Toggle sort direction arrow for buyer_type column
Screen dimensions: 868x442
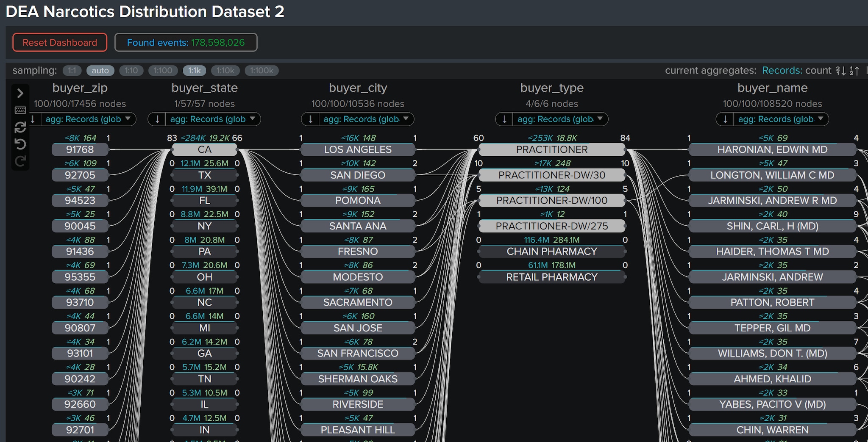(504, 119)
